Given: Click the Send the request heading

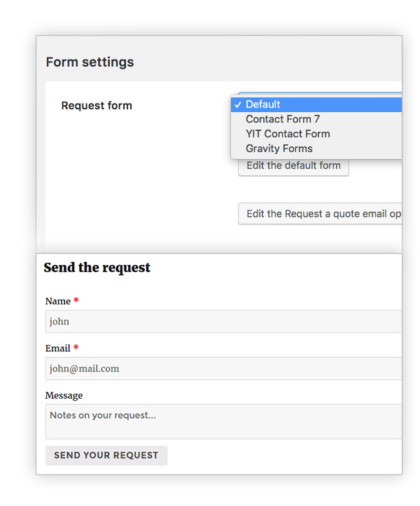Looking at the screenshot, I should (97, 268).
